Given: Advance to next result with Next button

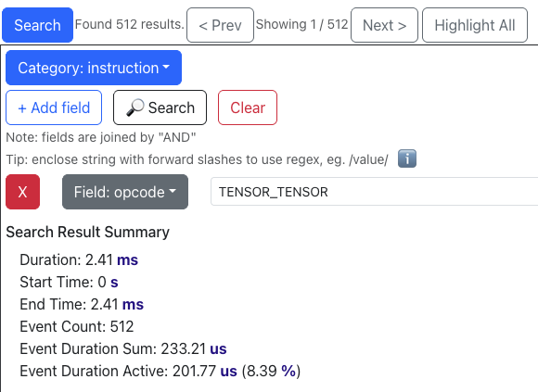Looking at the screenshot, I should (384, 25).
